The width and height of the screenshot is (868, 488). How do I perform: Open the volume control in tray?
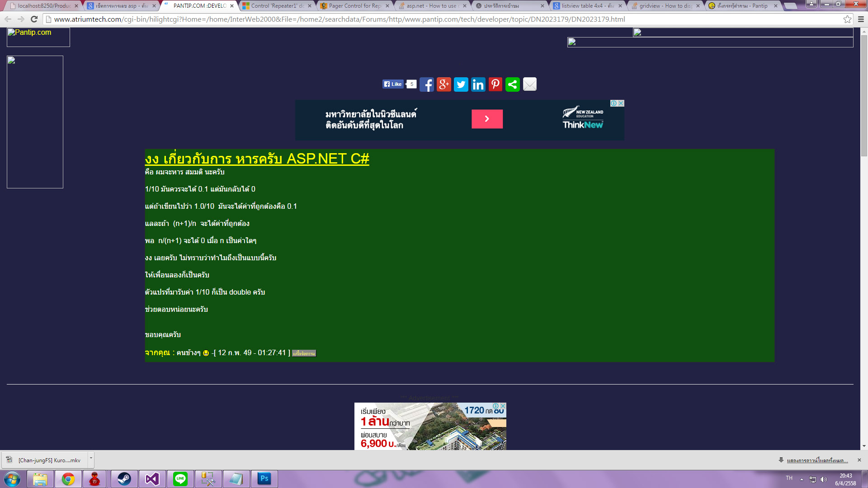pyautogui.click(x=823, y=479)
